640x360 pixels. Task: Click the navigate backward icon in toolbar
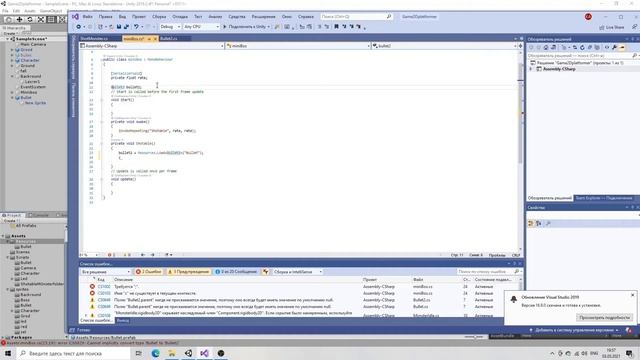point(78,27)
